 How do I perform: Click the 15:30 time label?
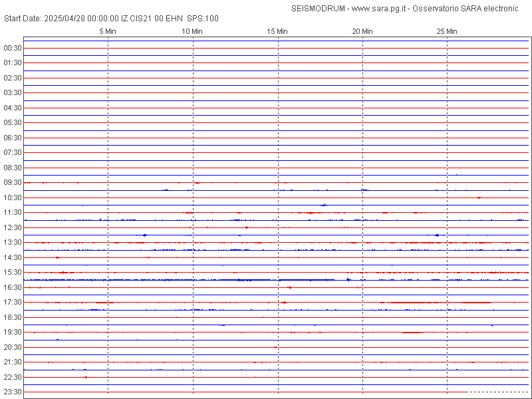[x=13, y=273]
